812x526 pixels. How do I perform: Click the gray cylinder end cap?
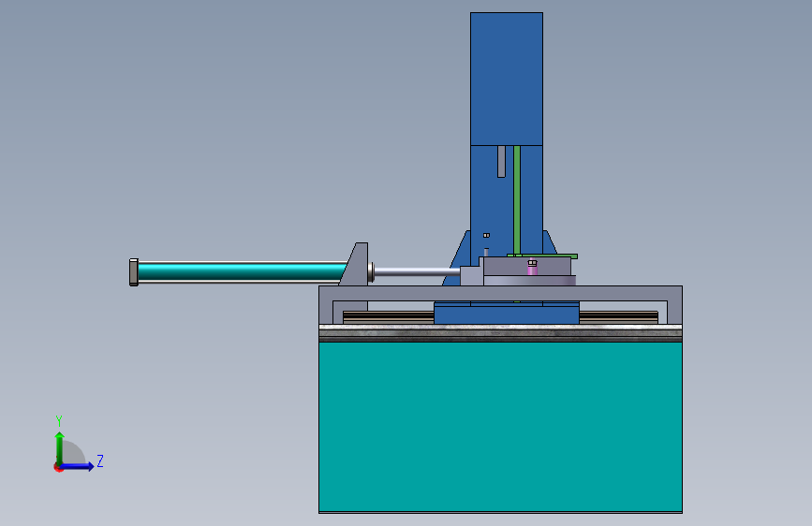[134, 272]
